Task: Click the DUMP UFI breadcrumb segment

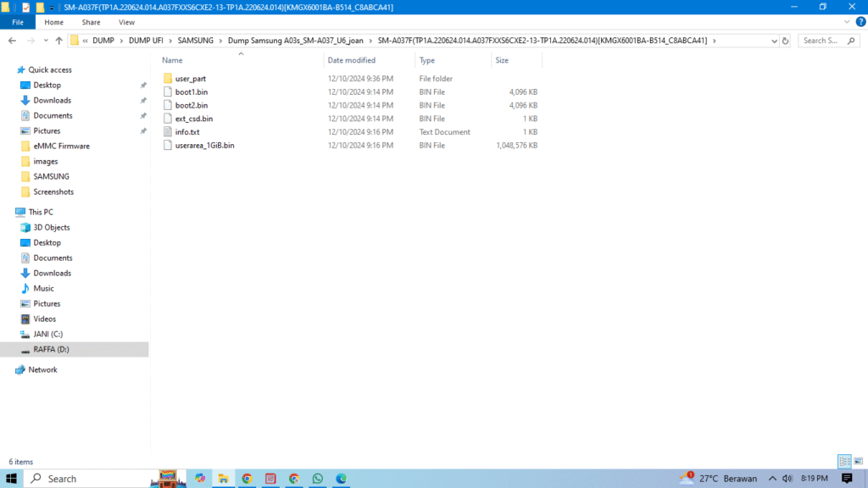Action: 146,41
